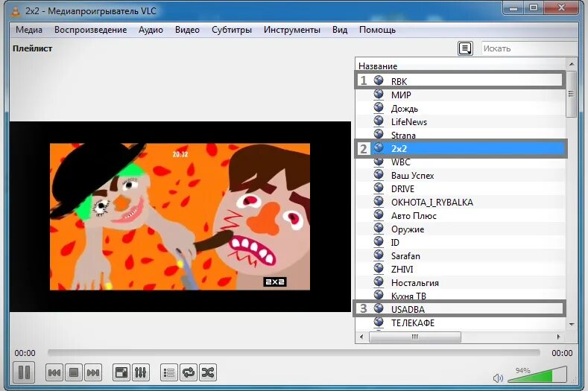Viewport: 588px width, 391px height.
Task: Select the Кухня ТВ channel
Action: tap(461, 296)
